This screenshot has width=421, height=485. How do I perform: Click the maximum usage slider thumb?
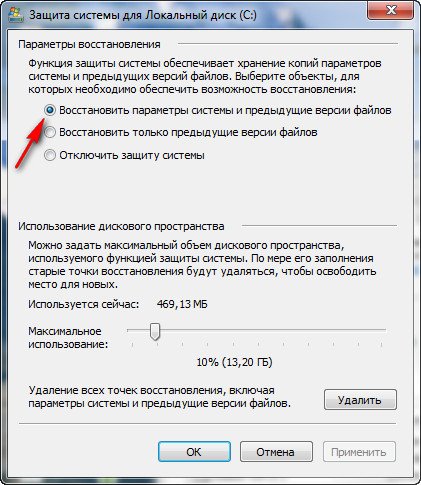155,331
